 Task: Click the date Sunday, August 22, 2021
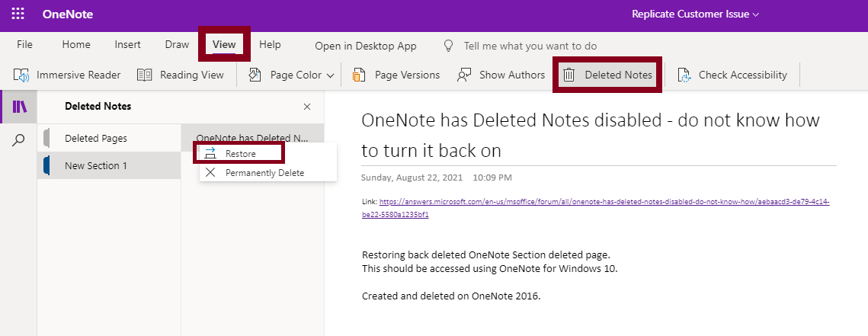pos(412,178)
